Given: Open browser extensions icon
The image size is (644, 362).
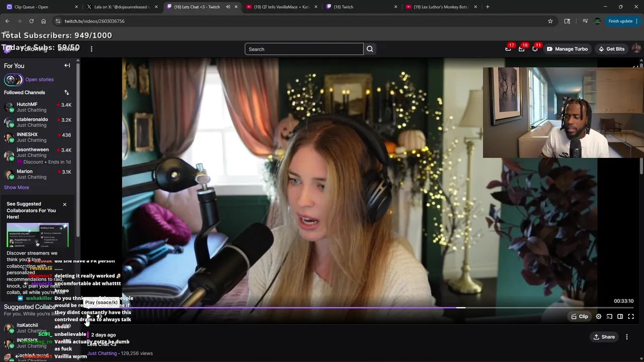Looking at the screenshot, I should [567, 21].
